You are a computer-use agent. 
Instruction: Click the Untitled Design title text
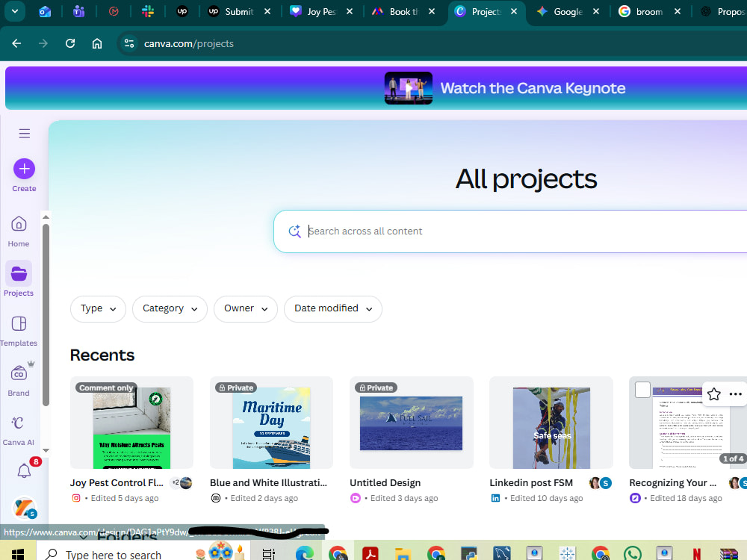(385, 483)
